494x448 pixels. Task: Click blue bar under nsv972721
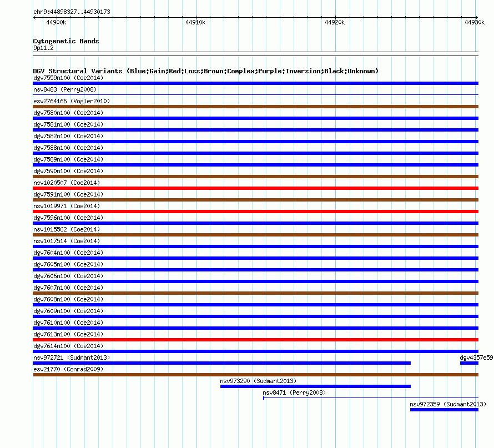point(222,363)
